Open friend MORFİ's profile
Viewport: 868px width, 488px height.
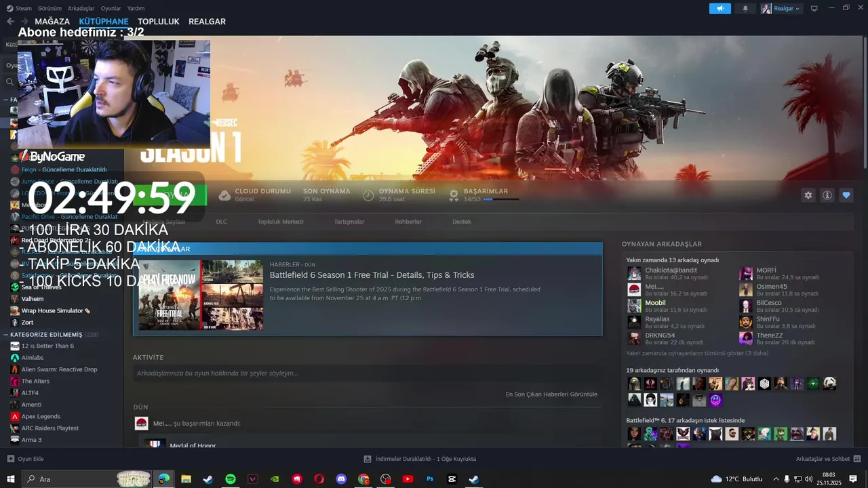(x=766, y=270)
